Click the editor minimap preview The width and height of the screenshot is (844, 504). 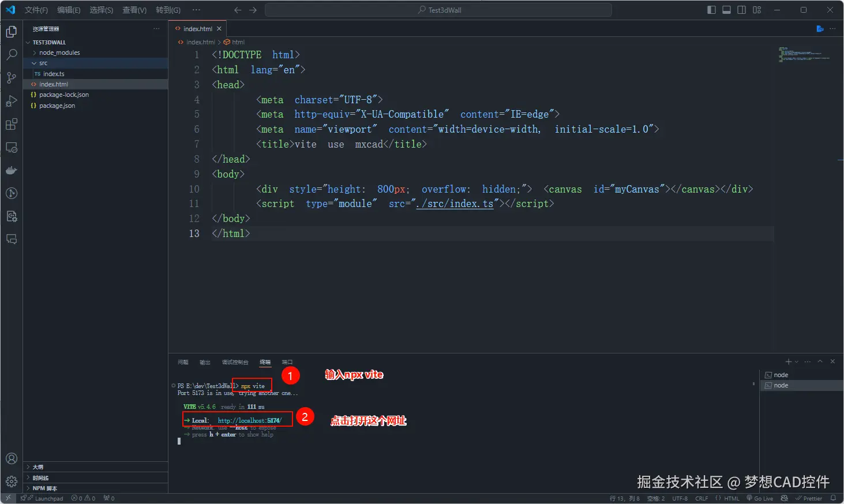pos(804,54)
